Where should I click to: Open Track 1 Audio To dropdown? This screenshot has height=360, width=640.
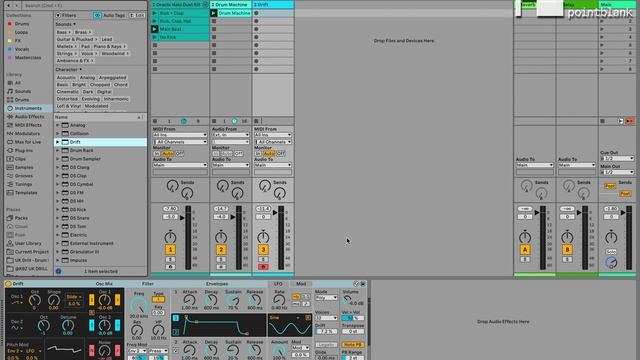(180, 165)
